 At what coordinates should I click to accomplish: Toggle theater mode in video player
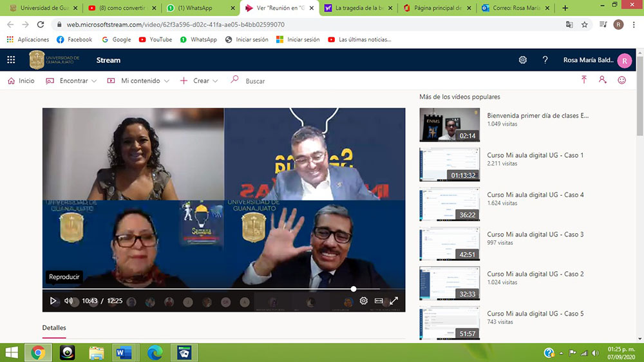pos(379,301)
